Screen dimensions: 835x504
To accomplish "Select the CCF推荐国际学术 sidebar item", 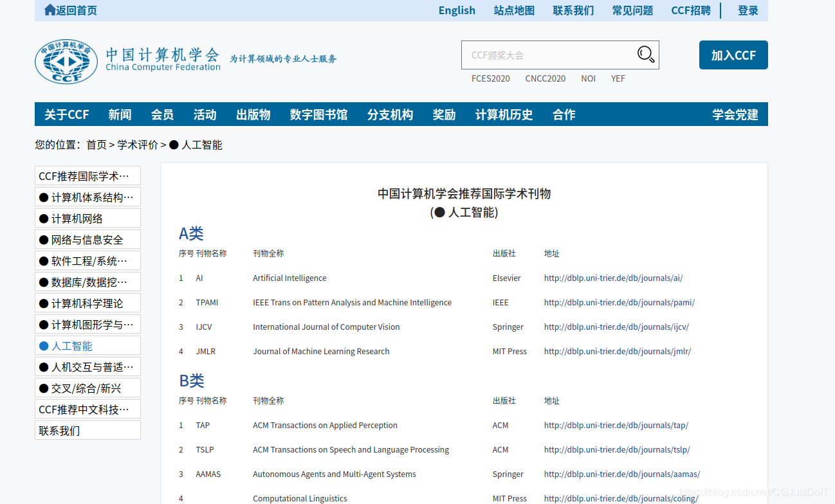I will pyautogui.click(x=87, y=176).
